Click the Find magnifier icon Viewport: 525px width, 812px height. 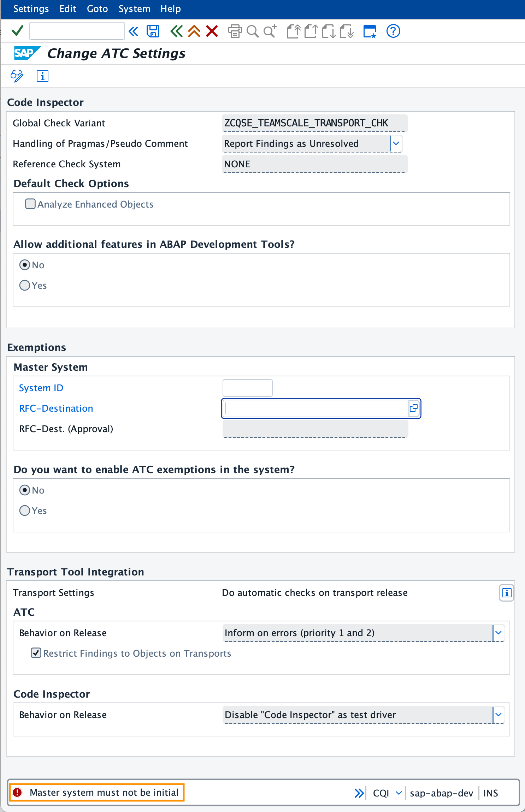click(x=252, y=31)
